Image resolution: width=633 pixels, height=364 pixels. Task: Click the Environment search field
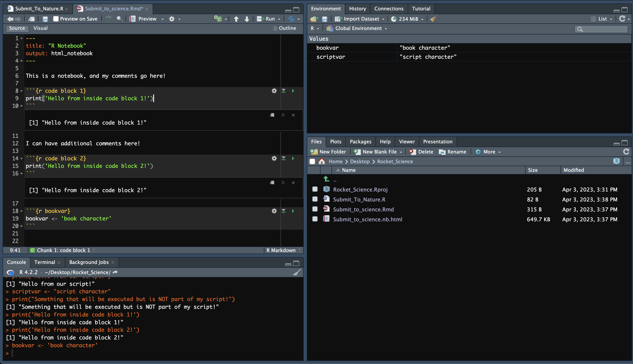pyautogui.click(x=601, y=29)
